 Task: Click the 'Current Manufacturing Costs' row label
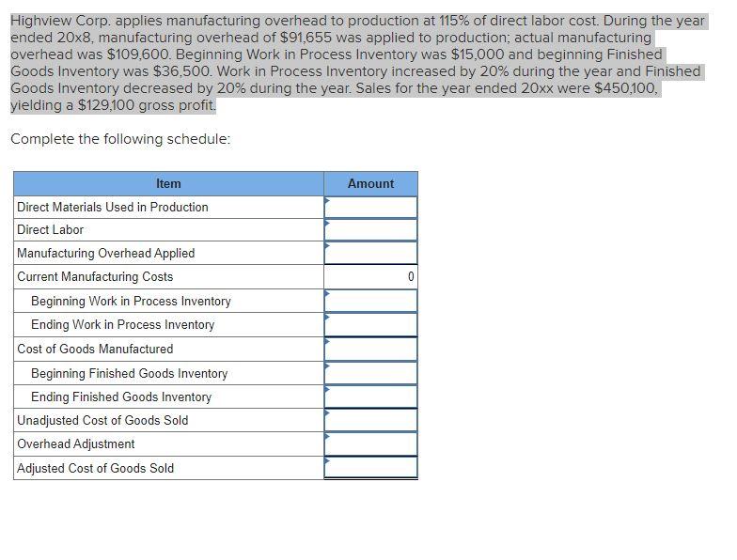point(96,276)
